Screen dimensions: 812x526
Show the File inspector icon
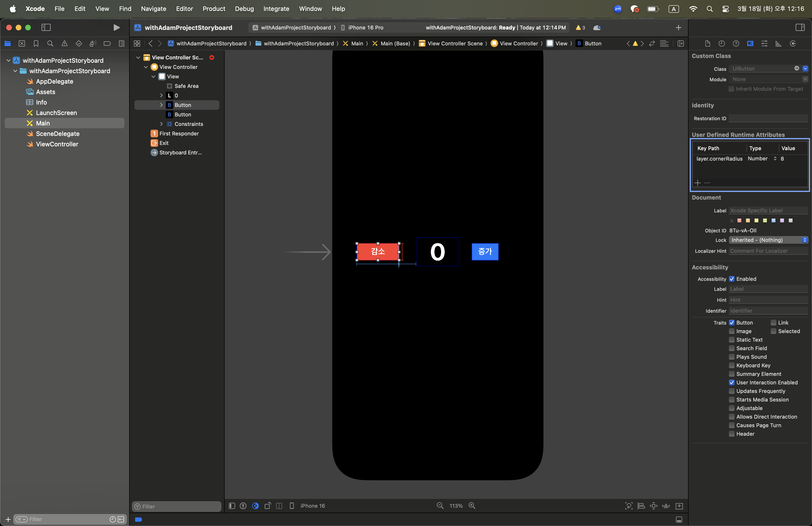(708, 43)
